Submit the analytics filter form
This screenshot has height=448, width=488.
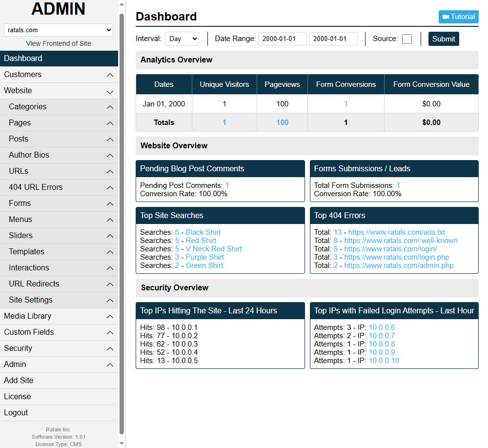coord(444,39)
